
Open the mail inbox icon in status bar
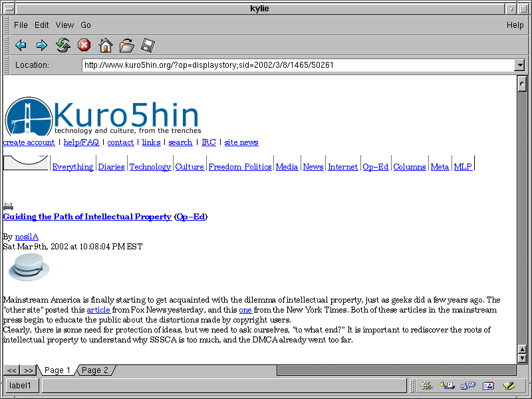point(447,386)
